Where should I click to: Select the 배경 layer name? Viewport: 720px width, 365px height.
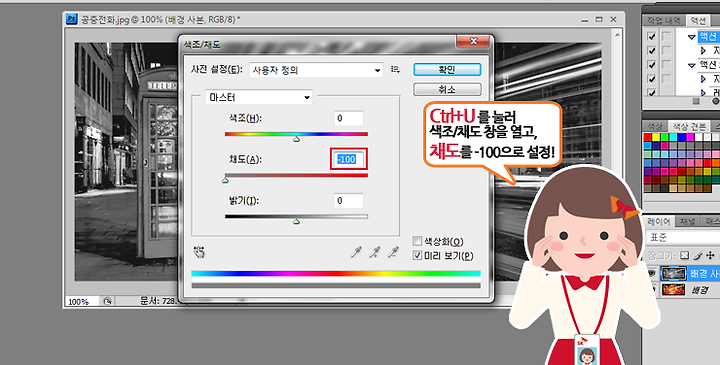pyautogui.click(x=699, y=290)
